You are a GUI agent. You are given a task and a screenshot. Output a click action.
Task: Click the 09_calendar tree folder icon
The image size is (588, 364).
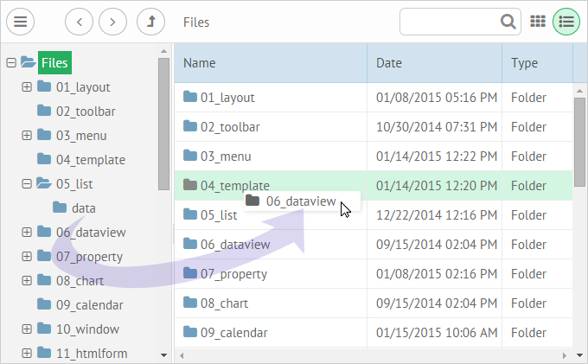44,304
